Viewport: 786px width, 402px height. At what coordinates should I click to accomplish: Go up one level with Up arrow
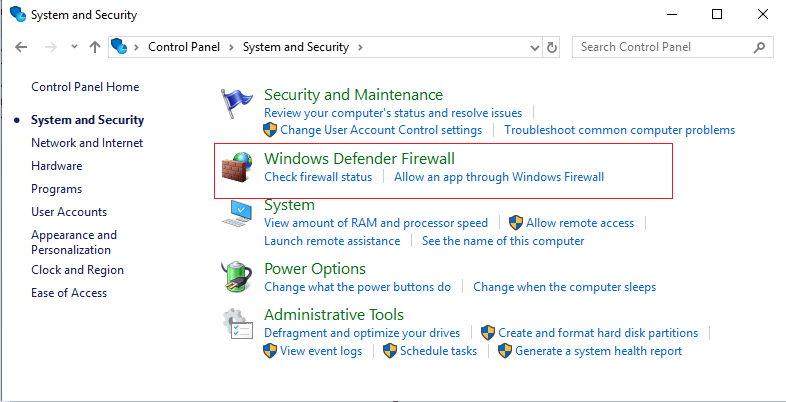pyautogui.click(x=95, y=47)
